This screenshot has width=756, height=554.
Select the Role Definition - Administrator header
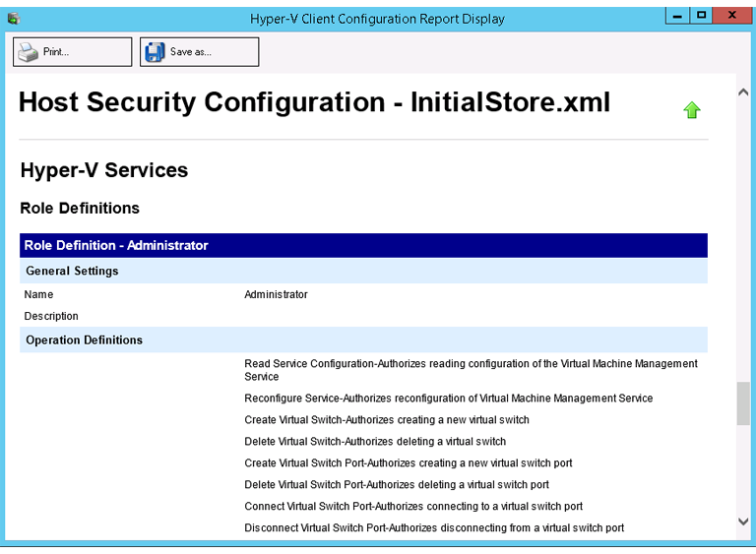coord(116,245)
